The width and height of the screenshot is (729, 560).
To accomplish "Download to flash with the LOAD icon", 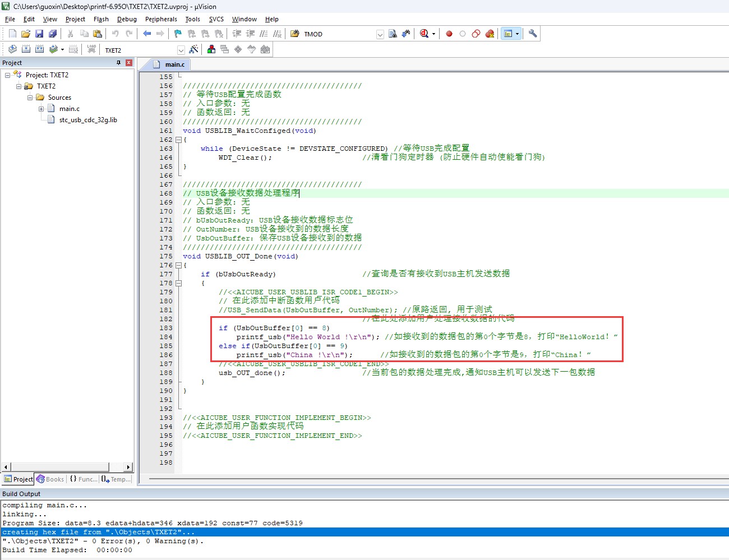I will (91, 49).
